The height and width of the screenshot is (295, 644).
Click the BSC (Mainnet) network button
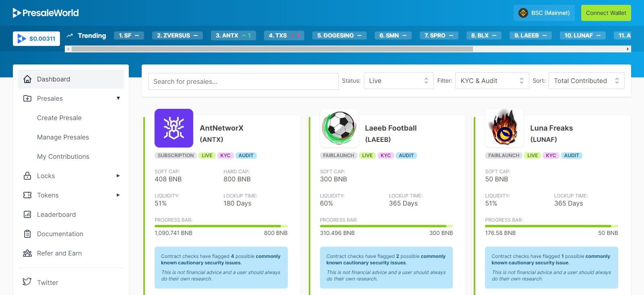click(x=544, y=13)
